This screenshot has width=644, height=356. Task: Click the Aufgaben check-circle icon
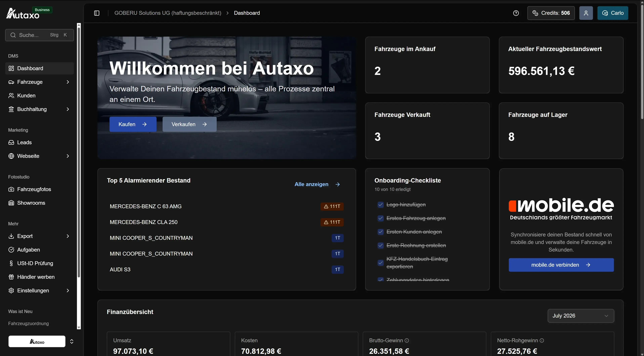pyautogui.click(x=11, y=250)
